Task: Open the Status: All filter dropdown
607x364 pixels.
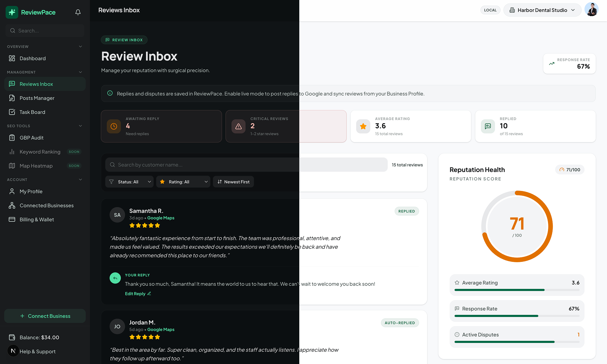Action: 129,182
